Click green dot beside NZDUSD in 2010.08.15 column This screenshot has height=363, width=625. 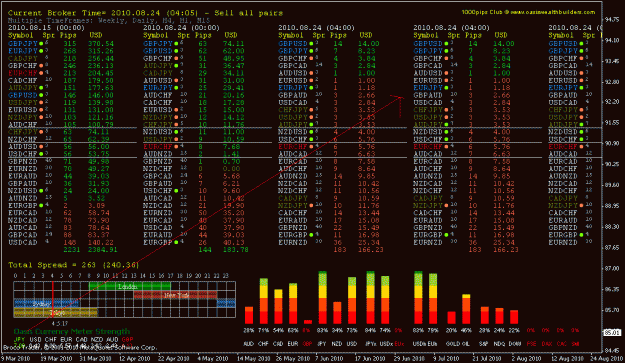[41, 191]
